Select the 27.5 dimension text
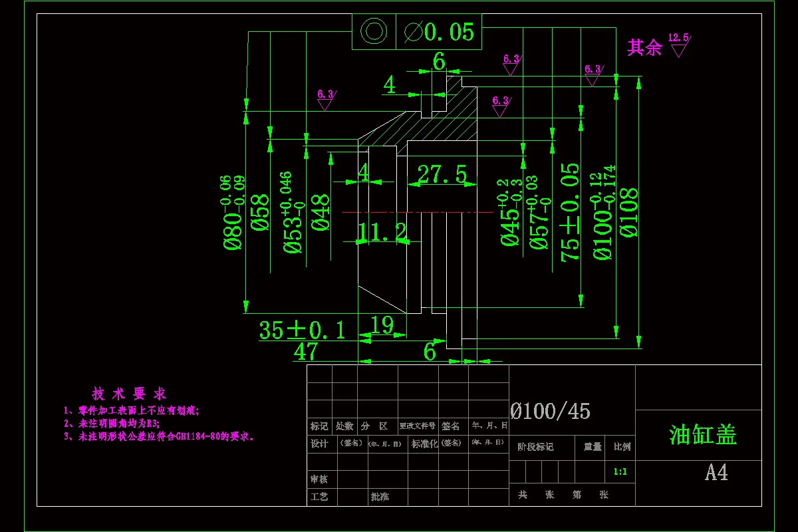798x532 pixels. [442, 174]
